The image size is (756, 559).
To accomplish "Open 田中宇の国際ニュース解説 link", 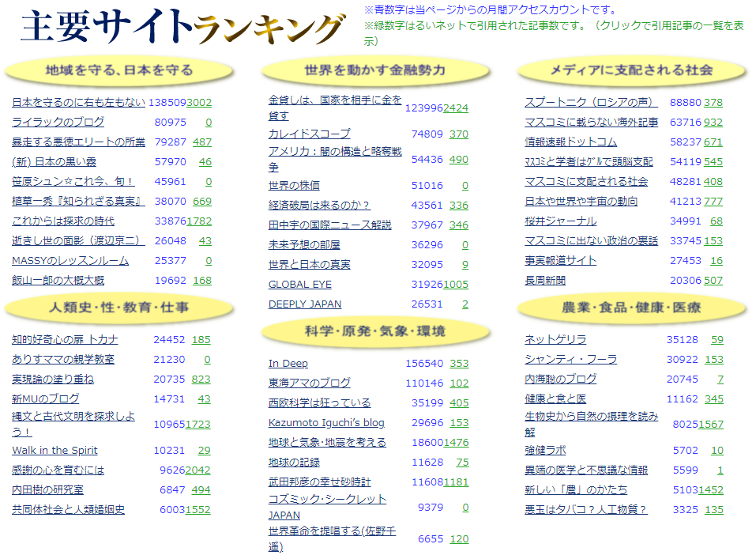I will 329,225.
